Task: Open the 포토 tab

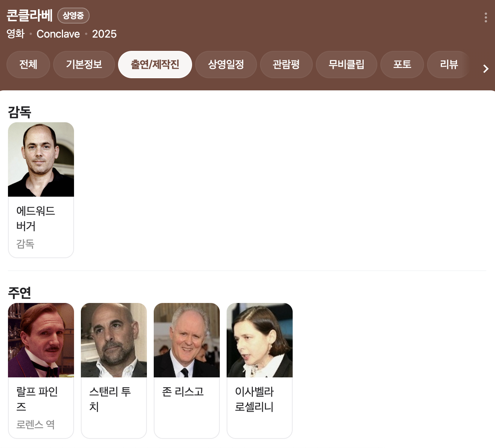Action: tap(402, 65)
